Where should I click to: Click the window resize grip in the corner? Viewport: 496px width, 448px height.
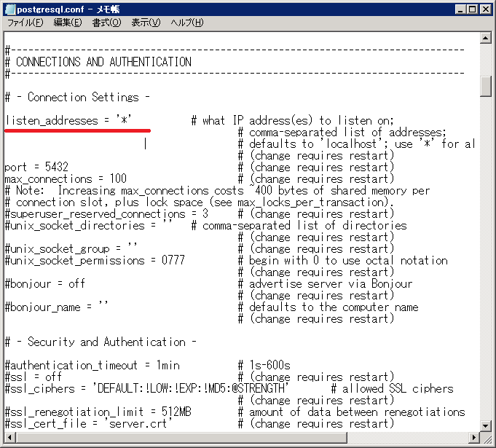pyautogui.click(x=487, y=438)
